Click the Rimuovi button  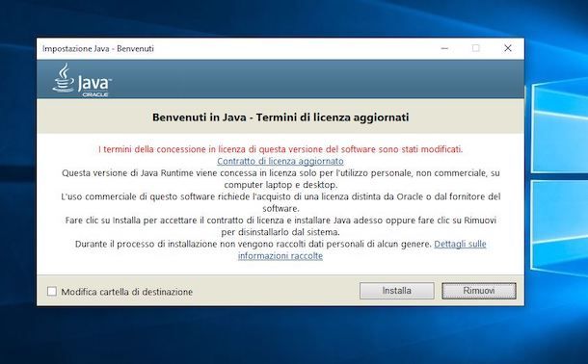point(479,291)
